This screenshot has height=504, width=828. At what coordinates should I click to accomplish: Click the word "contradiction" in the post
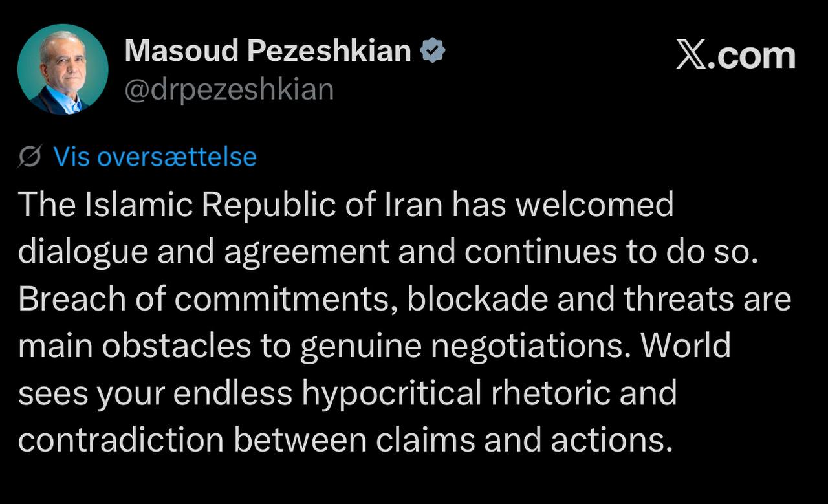click(121, 440)
